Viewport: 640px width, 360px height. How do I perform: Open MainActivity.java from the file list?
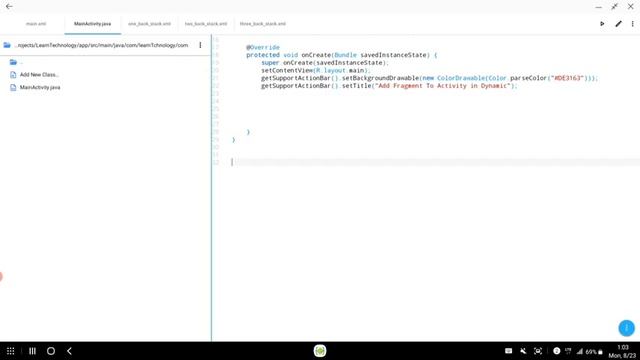click(x=40, y=87)
